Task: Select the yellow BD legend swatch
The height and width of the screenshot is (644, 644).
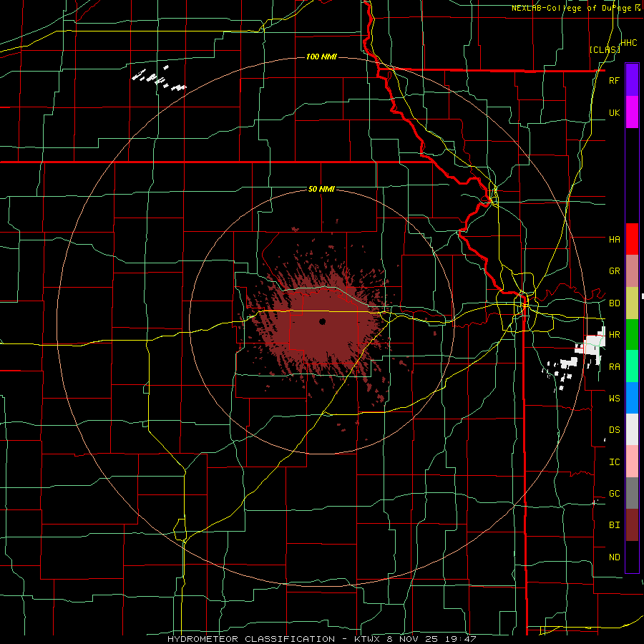Action: click(x=632, y=303)
